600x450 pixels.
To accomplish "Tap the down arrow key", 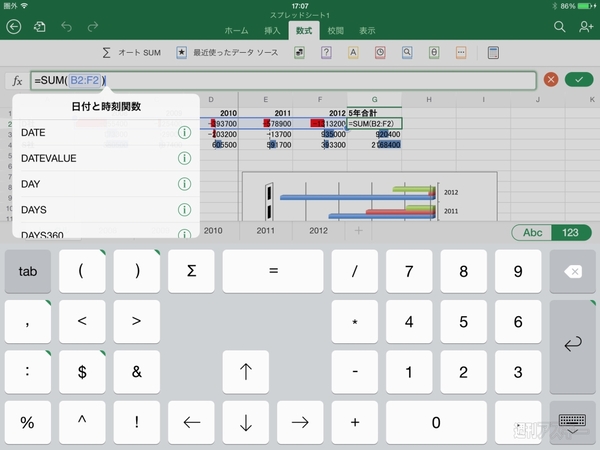I will [246, 422].
